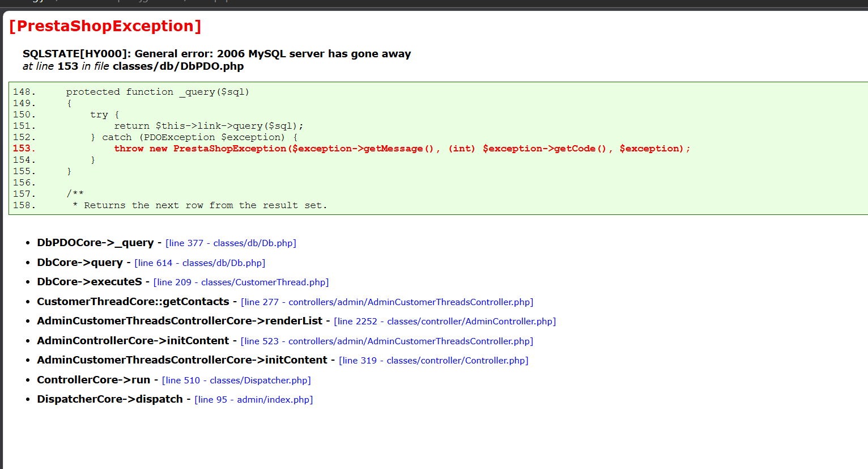
Task: Click 'DispatcherCore->dispatch' stack entry
Action: pos(110,399)
